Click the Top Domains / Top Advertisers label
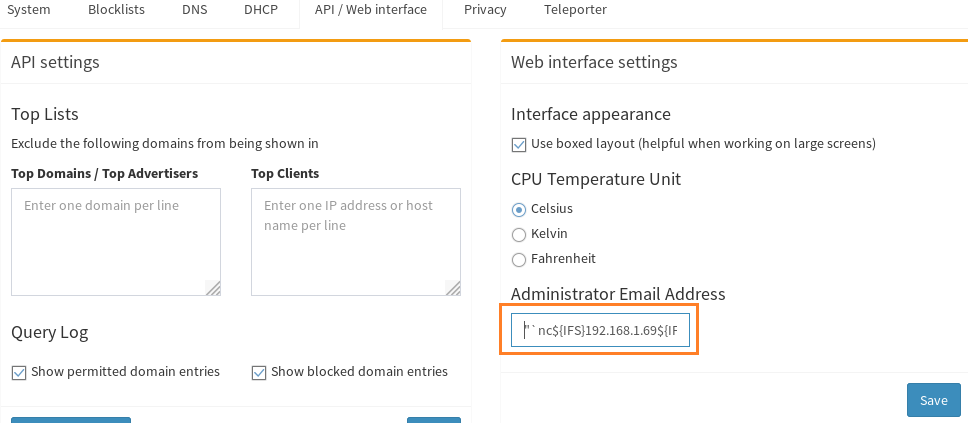Image resolution: width=968 pixels, height=423 pixels. (104, 174)
